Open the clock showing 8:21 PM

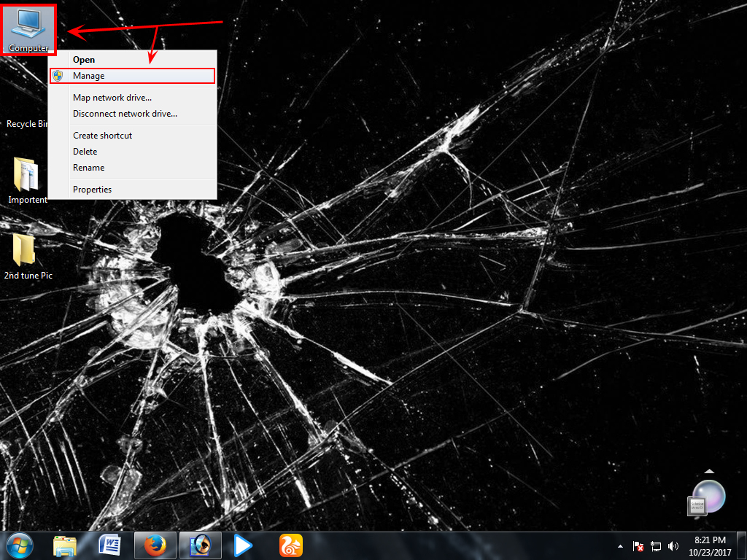click(710, 546)
